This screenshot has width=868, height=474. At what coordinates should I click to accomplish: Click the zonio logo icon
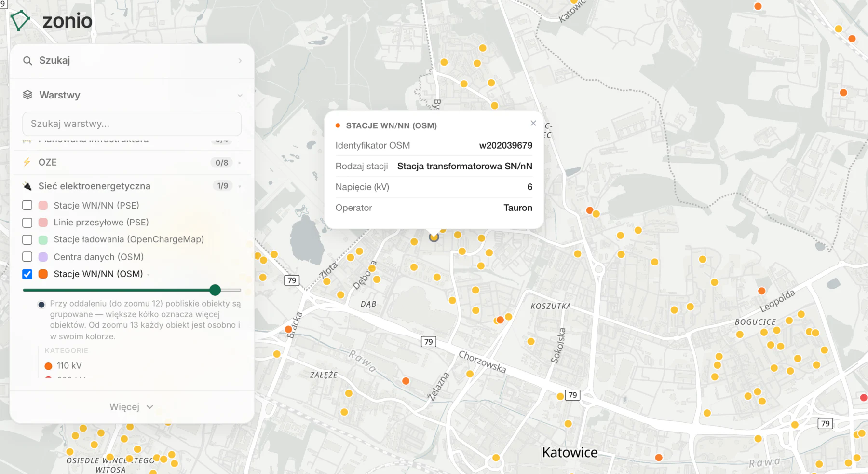(20, 21)
